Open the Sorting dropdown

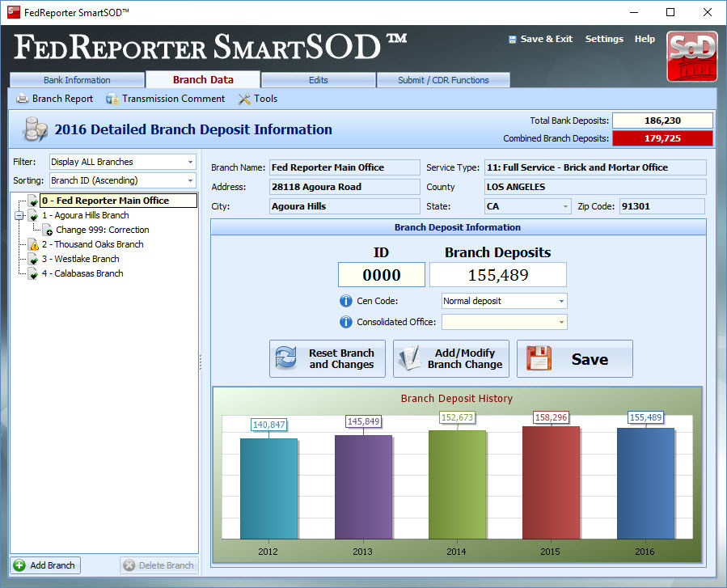coord(190,180)
